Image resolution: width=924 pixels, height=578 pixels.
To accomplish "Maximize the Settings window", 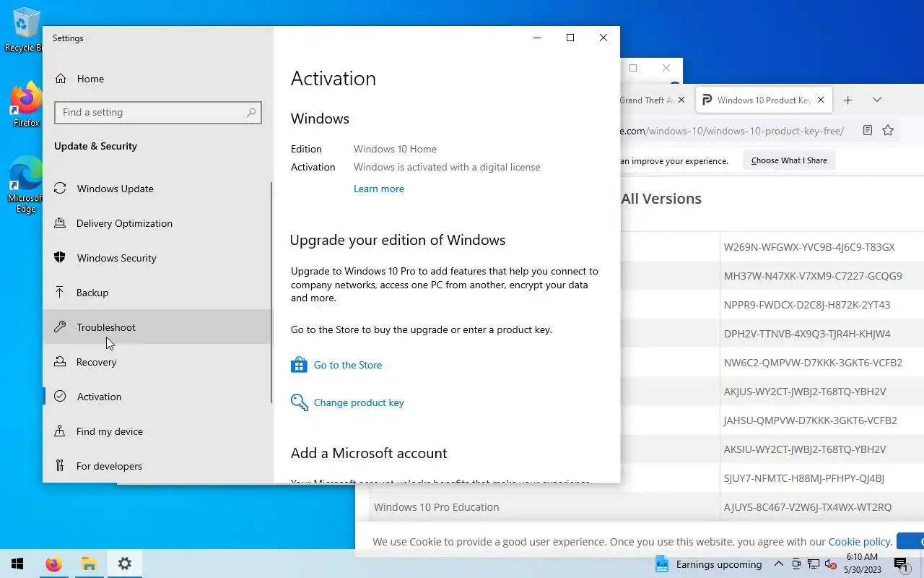I will 570,38.
